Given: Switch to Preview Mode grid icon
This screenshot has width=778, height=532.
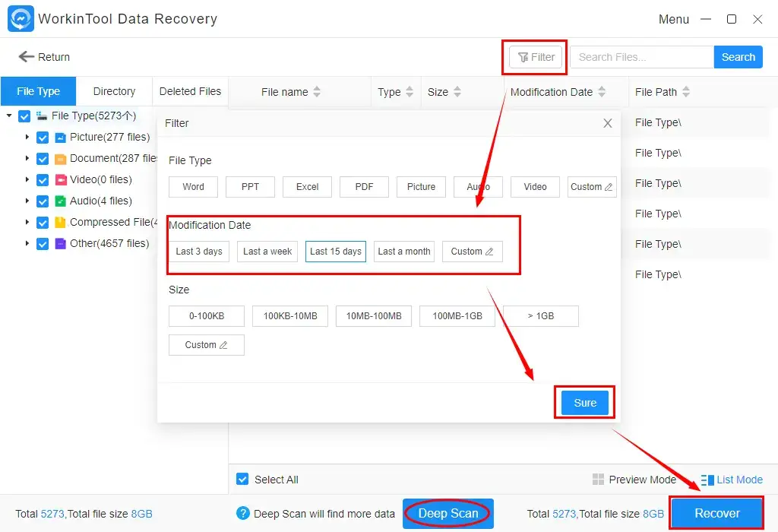Looking at the screenshot, I should pos(598,480).
